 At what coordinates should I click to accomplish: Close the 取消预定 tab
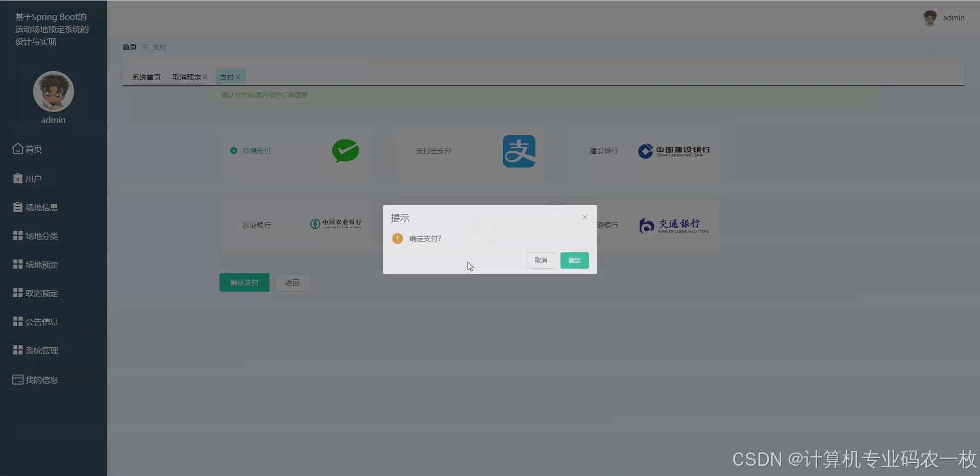205,77
